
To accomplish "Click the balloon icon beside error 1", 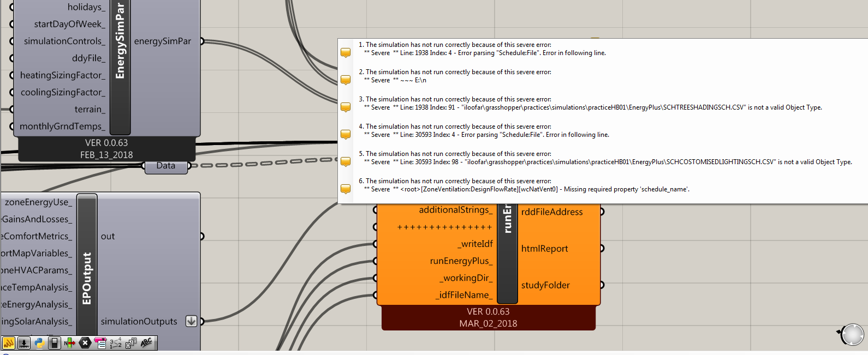I will pyautogui.click(x=346, y=53).
